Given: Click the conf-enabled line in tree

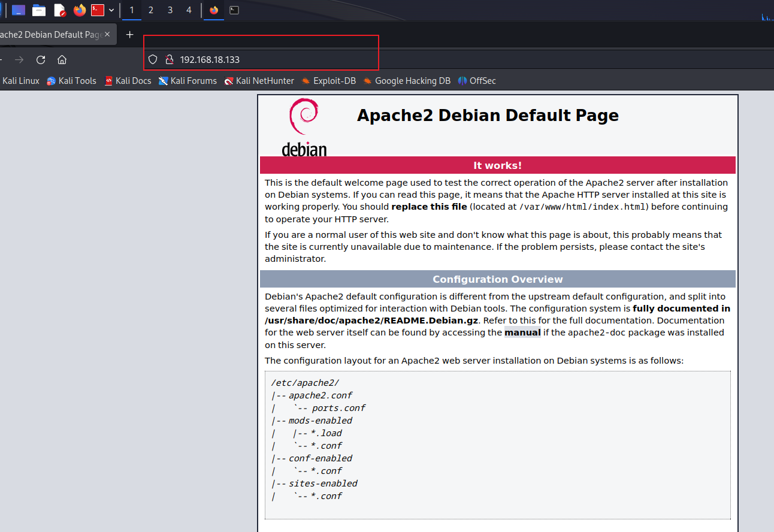Looking at the screenshot, I should pos(321,458).
